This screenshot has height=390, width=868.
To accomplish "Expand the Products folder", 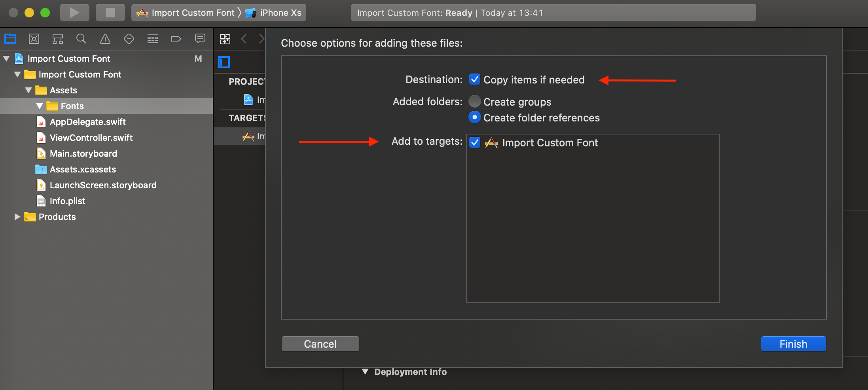I will (x=17, y=217).
